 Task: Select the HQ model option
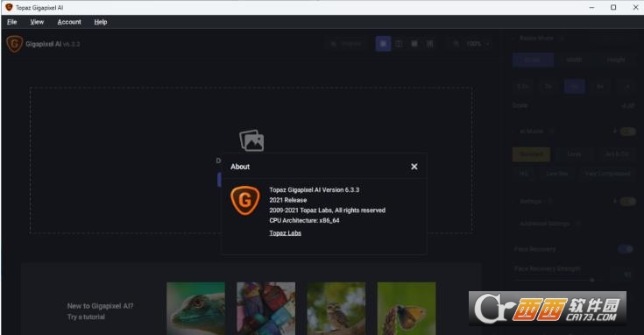tap(524, 174)
